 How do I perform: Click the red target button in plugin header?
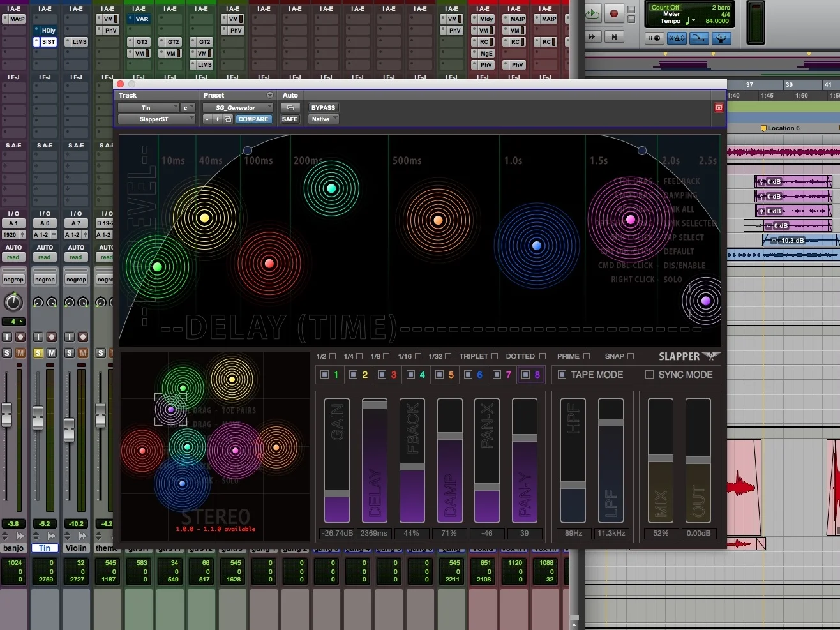[719, 107]
